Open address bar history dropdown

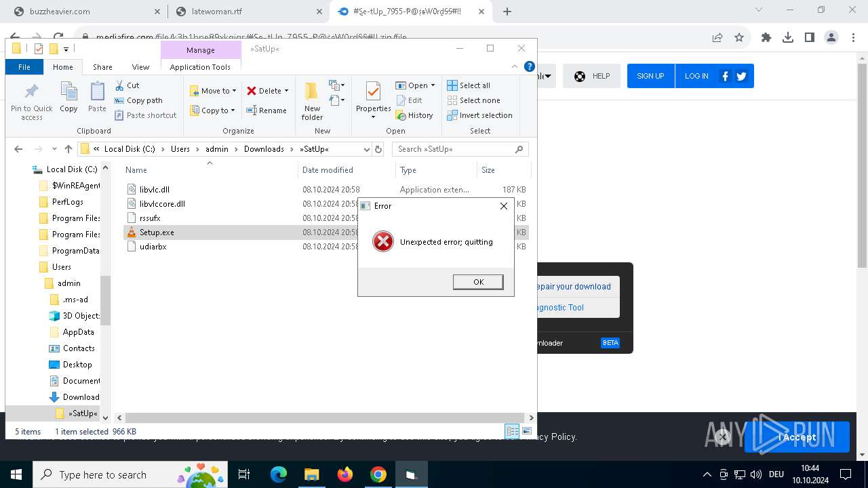point(367,149)
